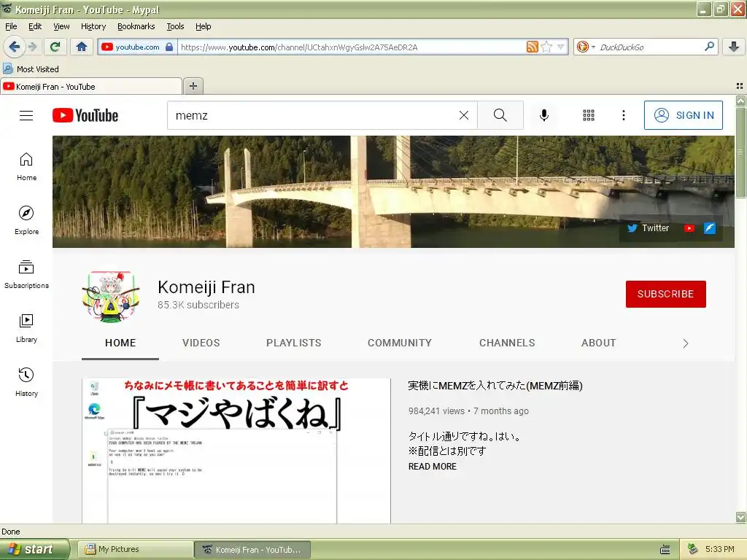
Task: Go to Home in sidebar
Action: [x=27, y=167]
